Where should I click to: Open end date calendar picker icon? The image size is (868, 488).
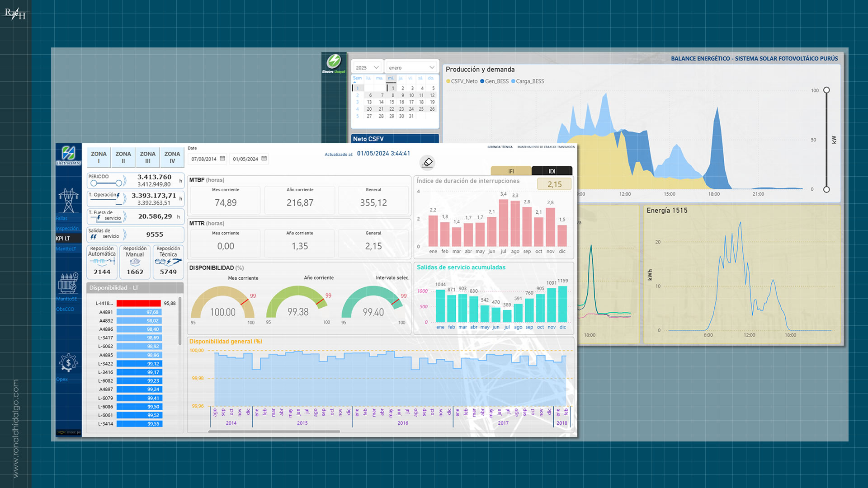point(264,159)
